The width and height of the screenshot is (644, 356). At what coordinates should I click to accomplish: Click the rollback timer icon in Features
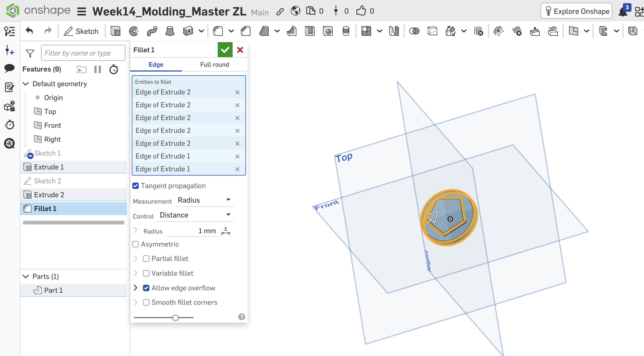coord(114,69)
